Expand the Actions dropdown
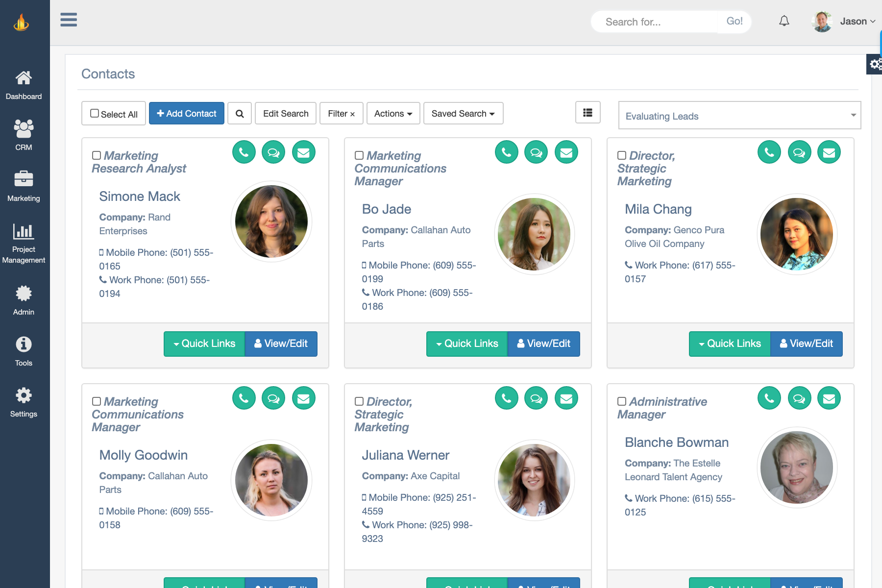Screen dimensions: 882x588 click(x=393, y=114)
